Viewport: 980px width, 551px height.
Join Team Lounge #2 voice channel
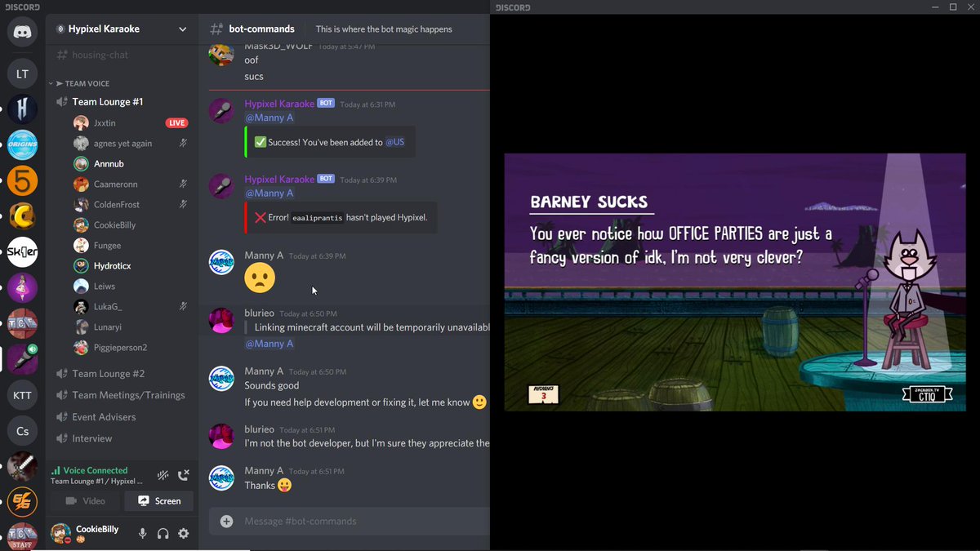pyautogui.click(x=122, y=374)
